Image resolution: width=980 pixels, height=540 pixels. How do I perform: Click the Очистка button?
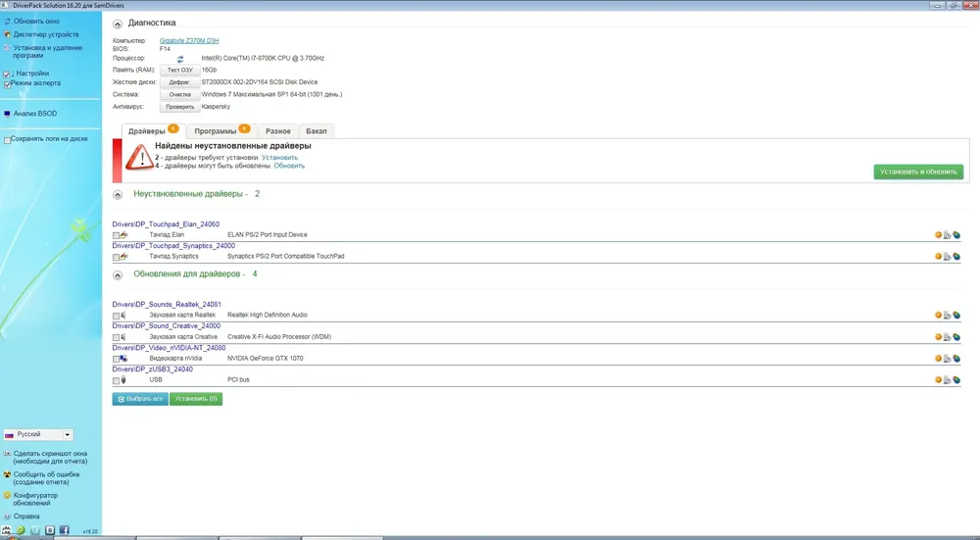(x=180, y=94)
